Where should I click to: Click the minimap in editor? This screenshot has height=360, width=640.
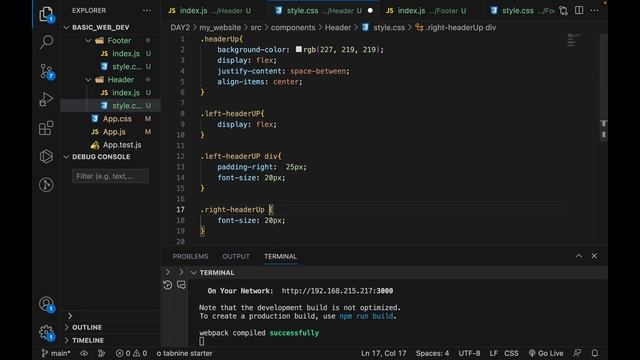pos(575,40)
